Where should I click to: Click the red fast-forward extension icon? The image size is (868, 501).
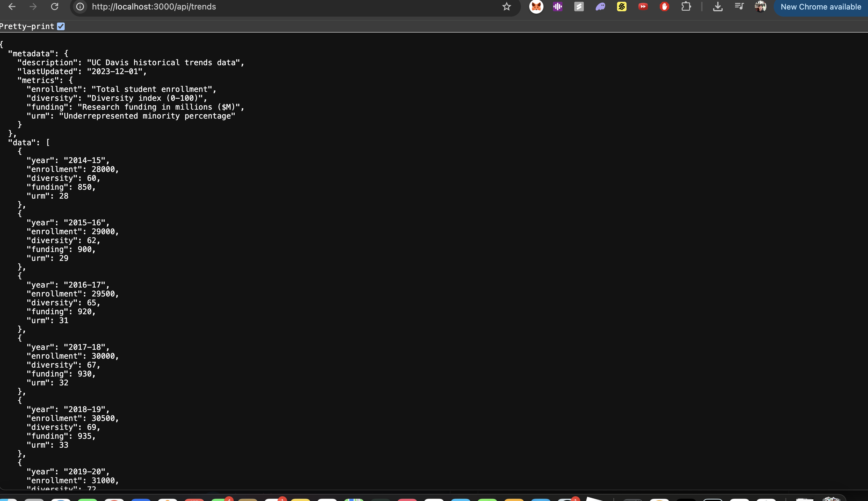point(643,7)
